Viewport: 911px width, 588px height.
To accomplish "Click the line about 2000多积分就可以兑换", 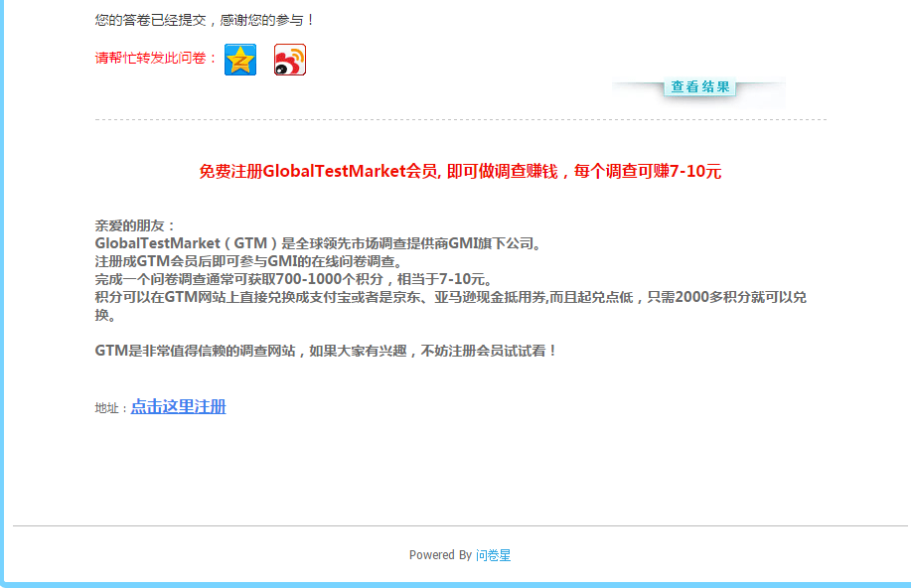I will click(451, 306).
